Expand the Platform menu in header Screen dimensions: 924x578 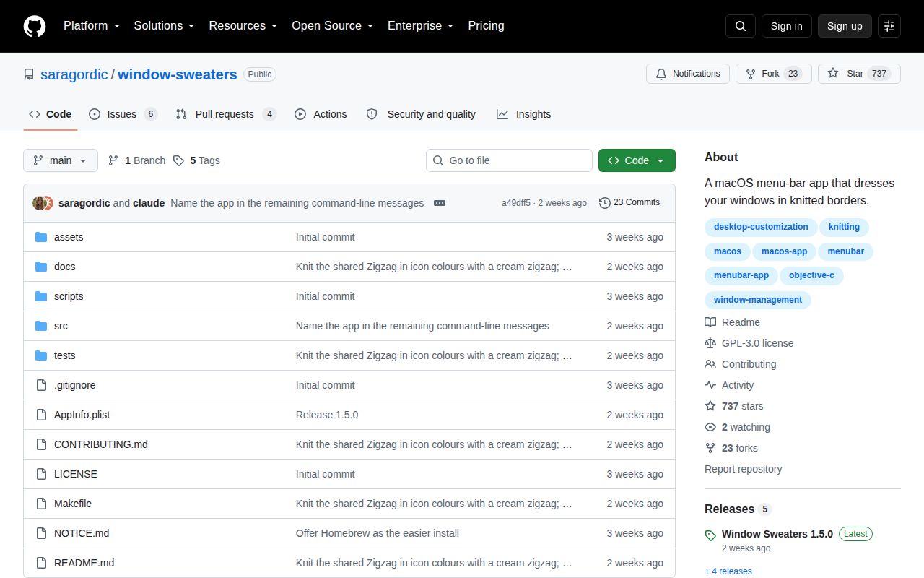click(x=92, y=26)
